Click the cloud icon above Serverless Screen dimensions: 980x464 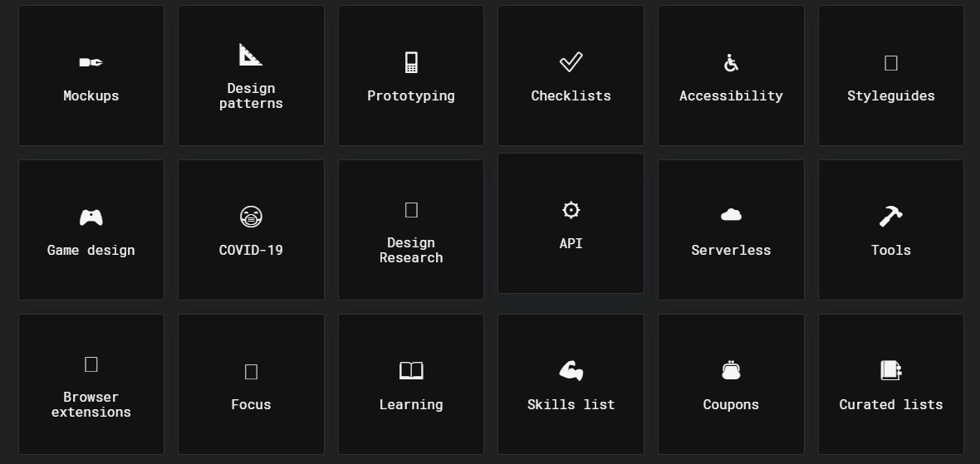click(731, 215)
